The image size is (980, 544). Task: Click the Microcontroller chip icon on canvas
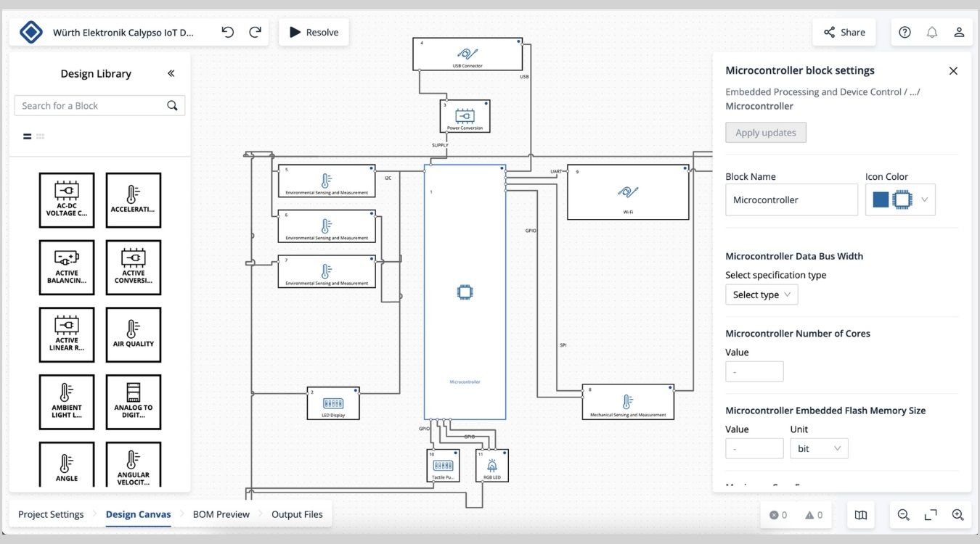click(x=465, y=292)
